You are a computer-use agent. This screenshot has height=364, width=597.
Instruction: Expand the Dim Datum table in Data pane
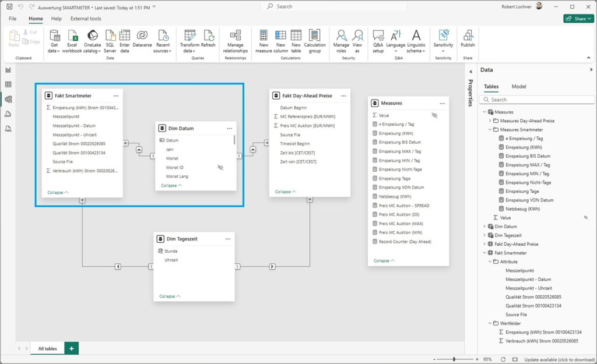point(484,227)
